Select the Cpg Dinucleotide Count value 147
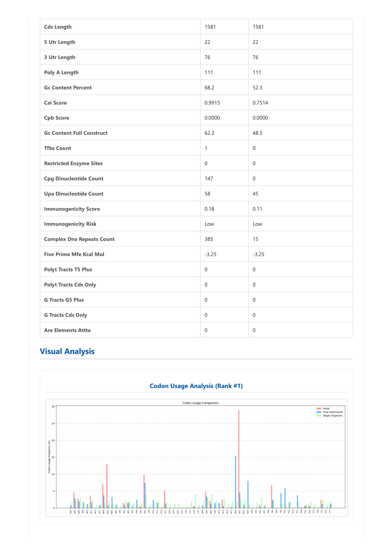The height and width of the screenshot is (555, 392). [x=209, y=178]
